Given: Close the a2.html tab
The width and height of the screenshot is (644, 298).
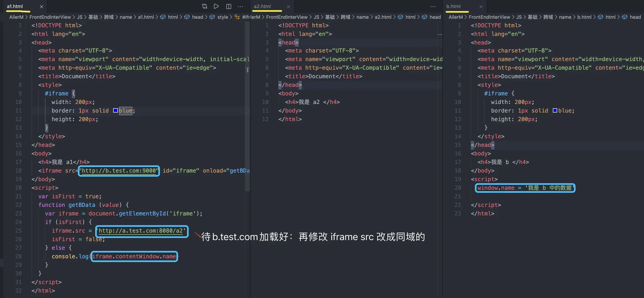Looking at the screenshot, I should click(288, 6).
